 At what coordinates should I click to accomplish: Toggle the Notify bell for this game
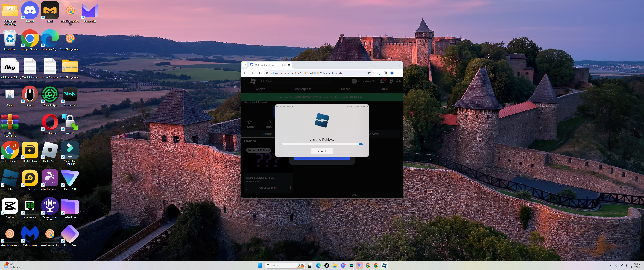click(269, 124)
